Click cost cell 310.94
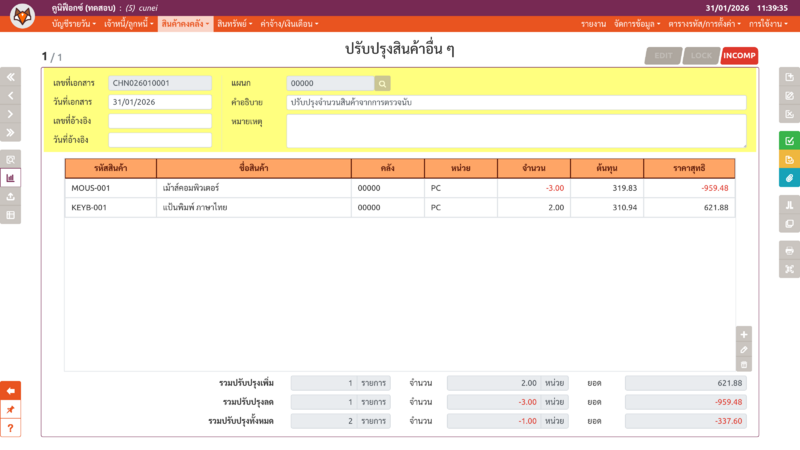800x450 pixels. [x=607, y=208]
